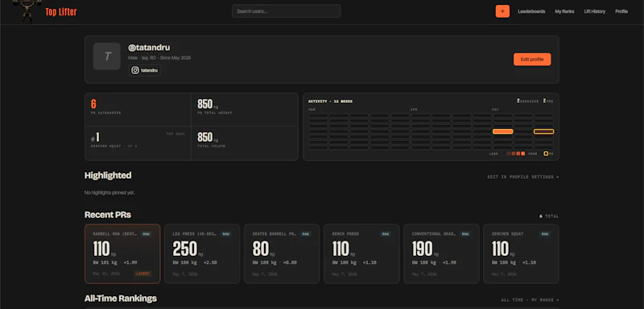Click the @tatandru username heading
644x309 pixels.
[149, 47]
